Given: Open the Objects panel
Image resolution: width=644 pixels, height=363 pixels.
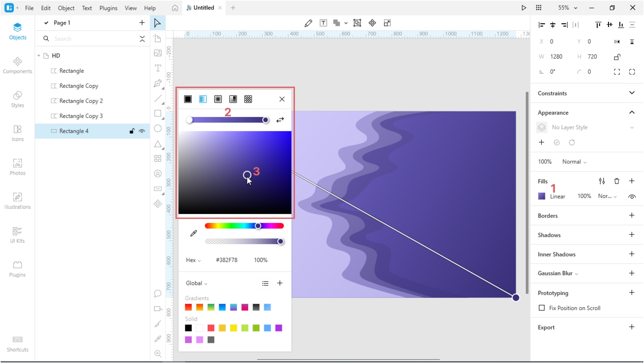Looking at the screenshot, I should (17, 31).
